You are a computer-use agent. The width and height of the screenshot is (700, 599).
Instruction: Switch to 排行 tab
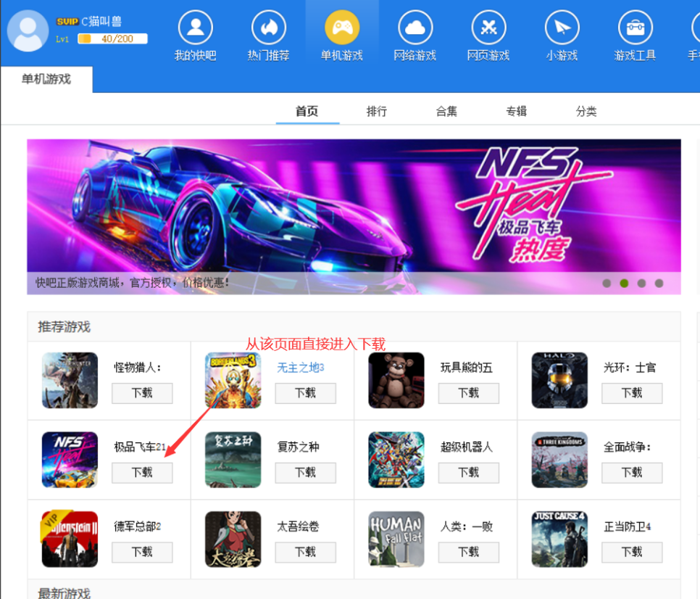point(377,111)
